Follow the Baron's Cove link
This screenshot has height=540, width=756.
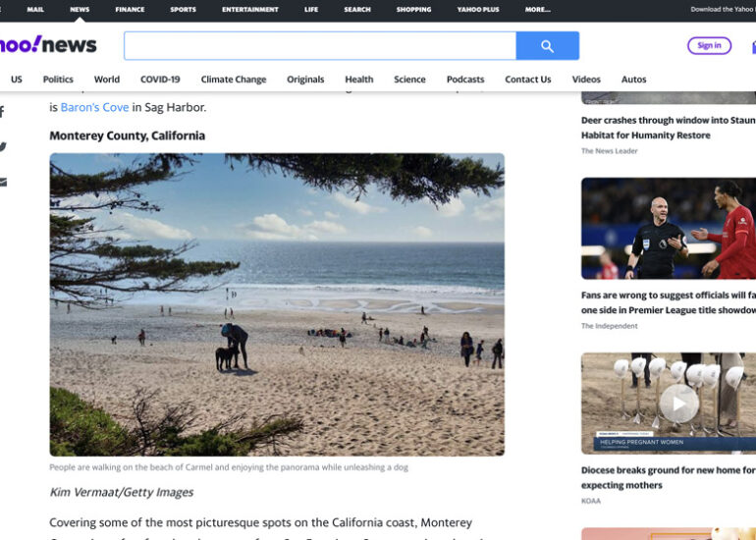tap(95, 108)
